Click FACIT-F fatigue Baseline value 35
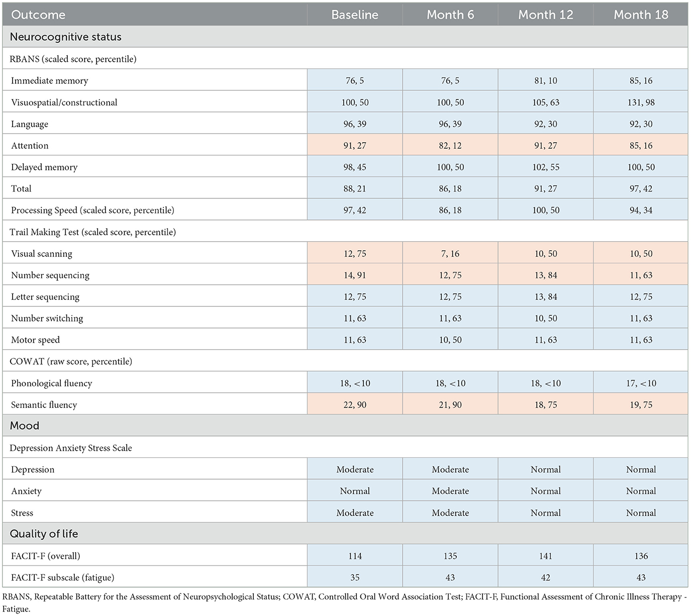 355,578
